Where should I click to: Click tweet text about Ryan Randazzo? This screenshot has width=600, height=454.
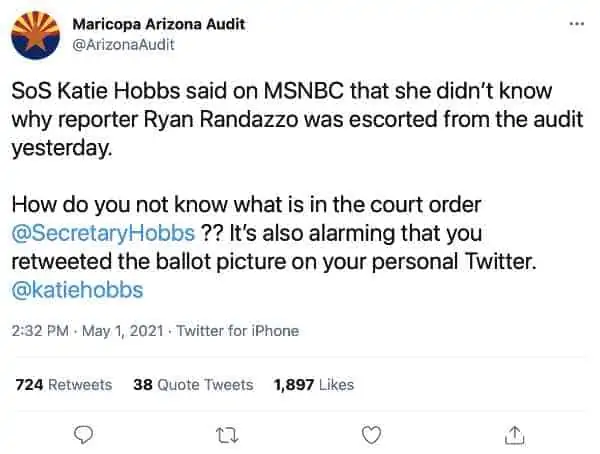pos(297,119)
